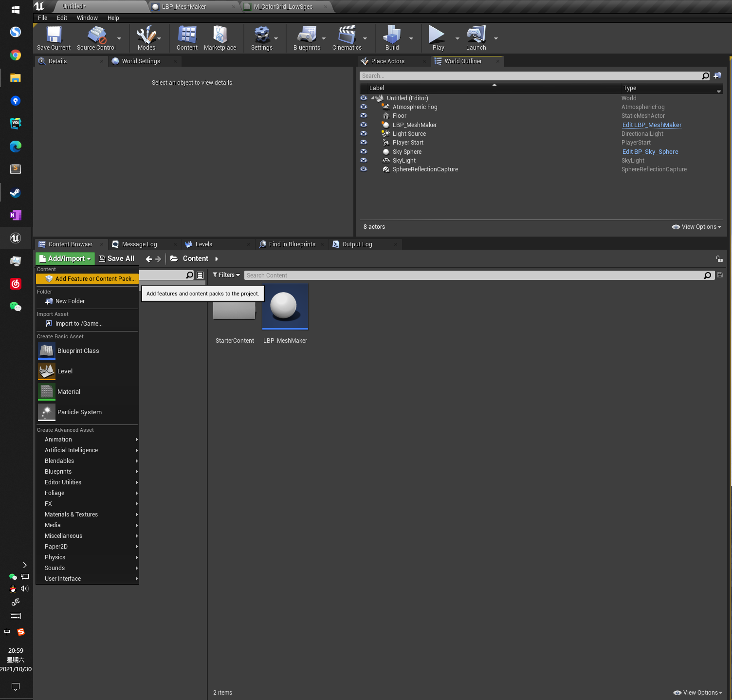Screen dimensions: 732x700
Task: Open the Window menu
Action: click(x=87, y=18)
